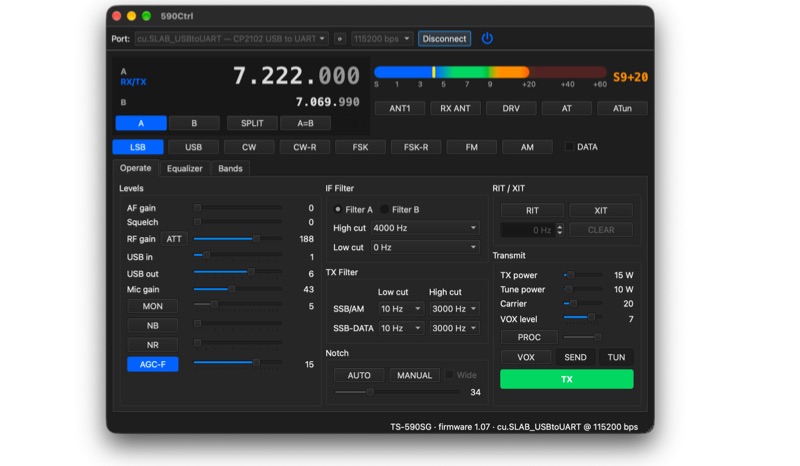Click the RF gain slider
Screen dimensions: 800x466
[238, 239]
